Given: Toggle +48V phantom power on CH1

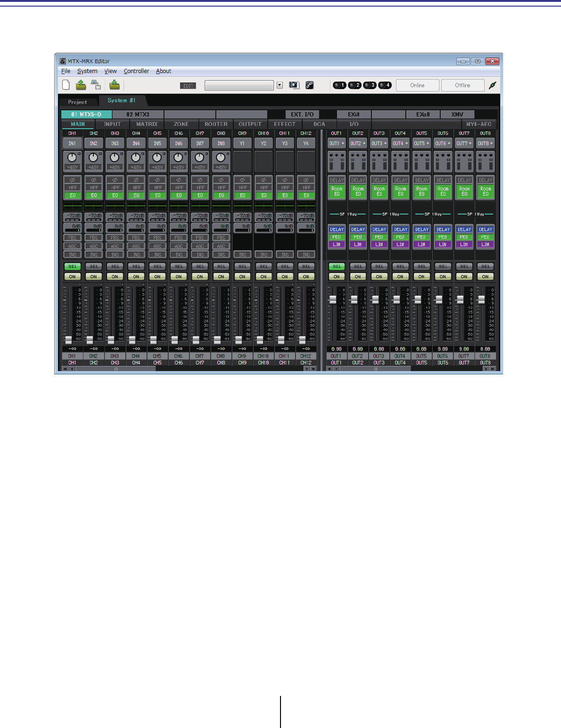Looking at the screenshot, I should 73,167.
